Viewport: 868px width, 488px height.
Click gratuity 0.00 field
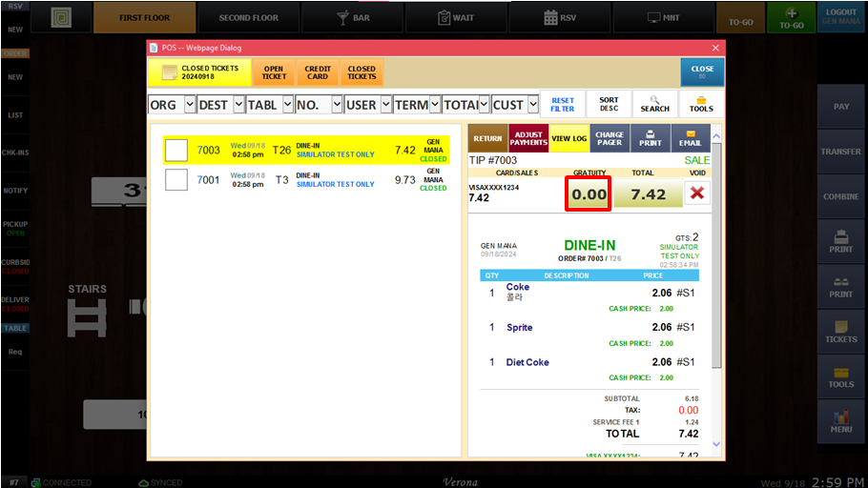click(x=589, y=194)
